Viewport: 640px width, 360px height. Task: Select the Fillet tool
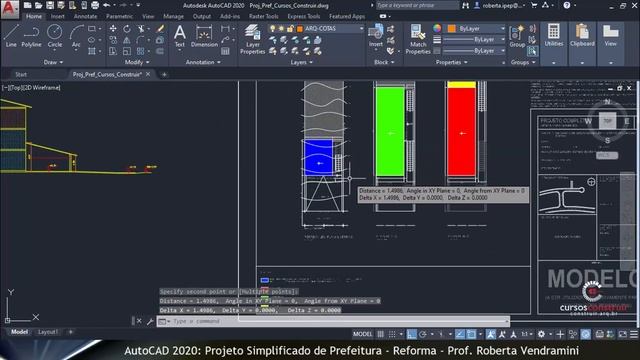(x=140, y=40)
